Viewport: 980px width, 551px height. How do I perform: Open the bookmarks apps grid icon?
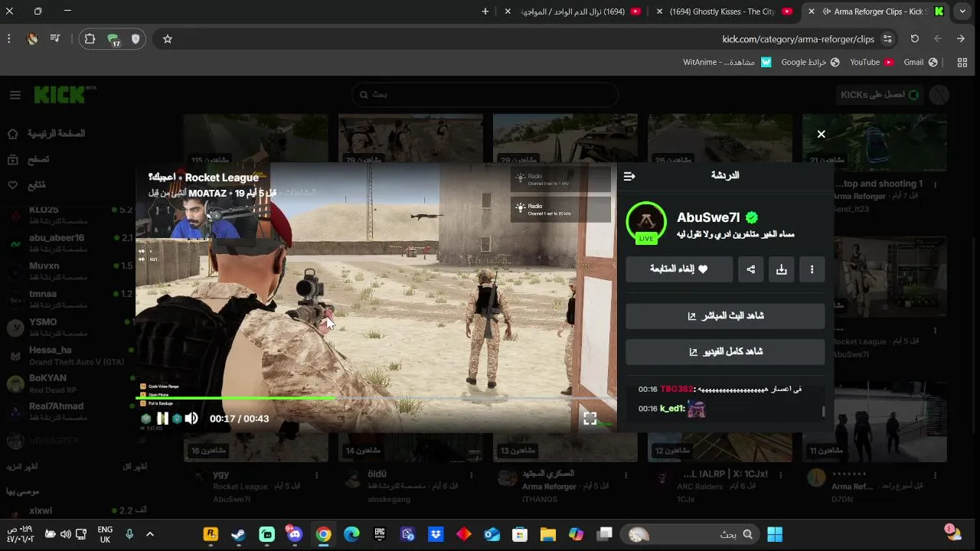pyautogui.click(x=962, y=63)
